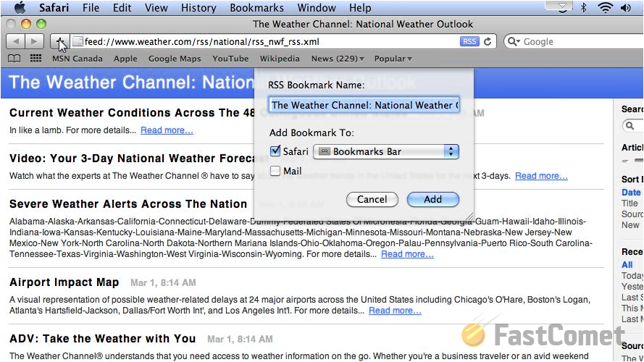Click the page icon beside the feed URL
This screenshot has height=362, width=644.
[78, 41]
